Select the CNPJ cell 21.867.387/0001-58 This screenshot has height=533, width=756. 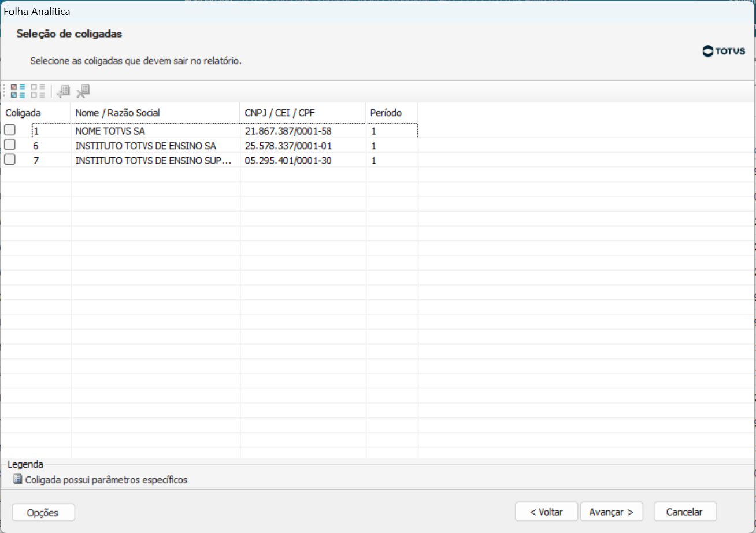(x=288, y=131)
